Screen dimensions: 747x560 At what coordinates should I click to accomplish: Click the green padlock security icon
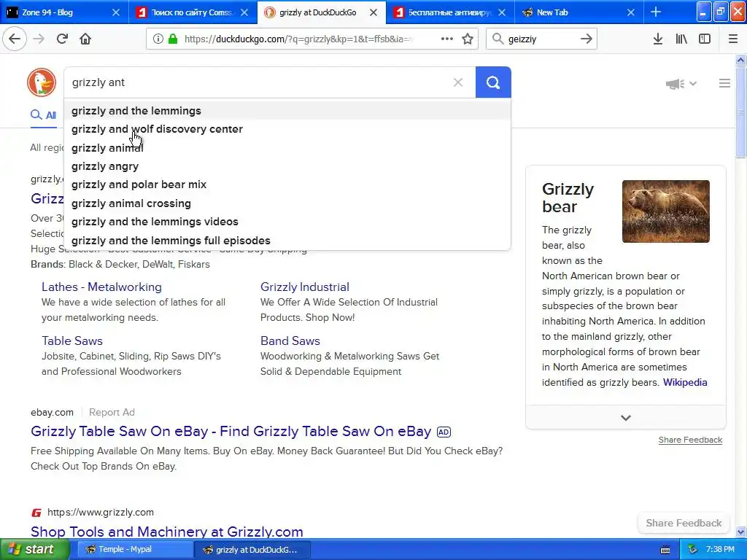tap(172, 39)
